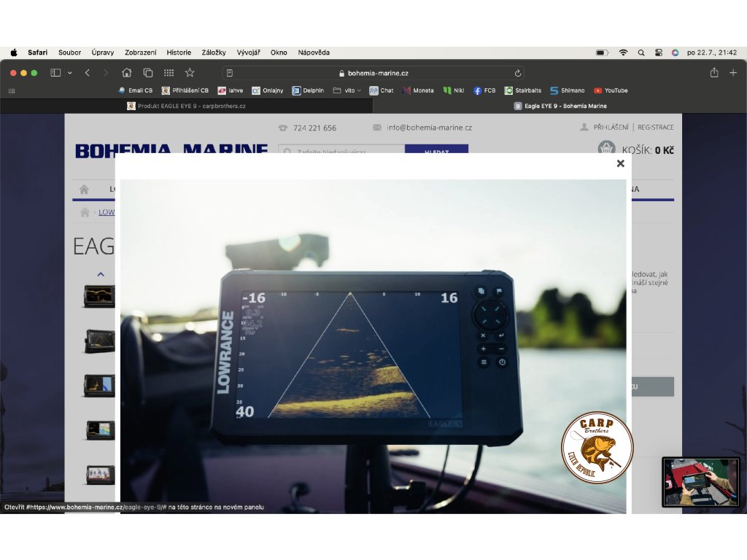Click the info@bohemia-marine.cz email link
This screenshot has width=747, height=560.
[x=429, y=128]
